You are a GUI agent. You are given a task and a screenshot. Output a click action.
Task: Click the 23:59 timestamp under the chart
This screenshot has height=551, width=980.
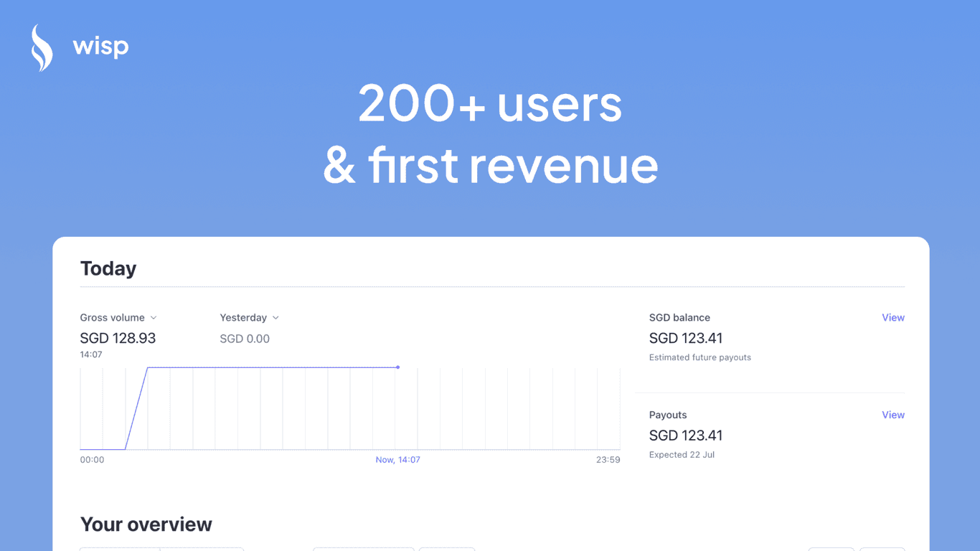[609, 459]
